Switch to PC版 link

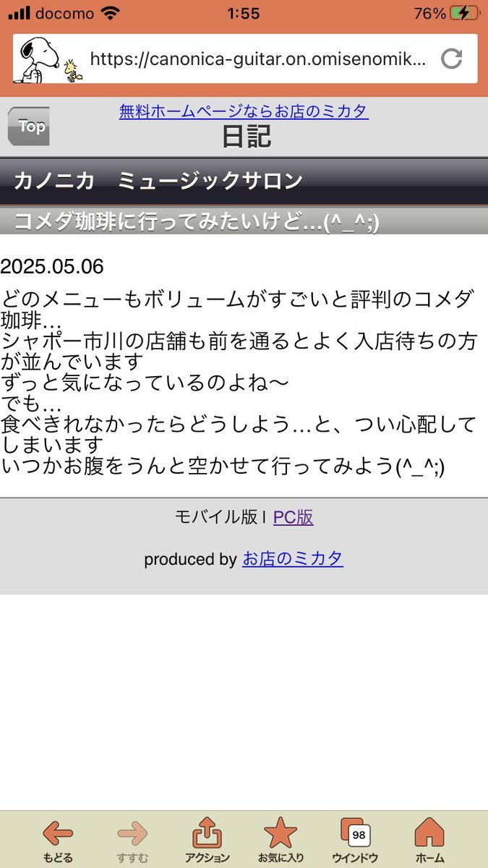(293, 516)
